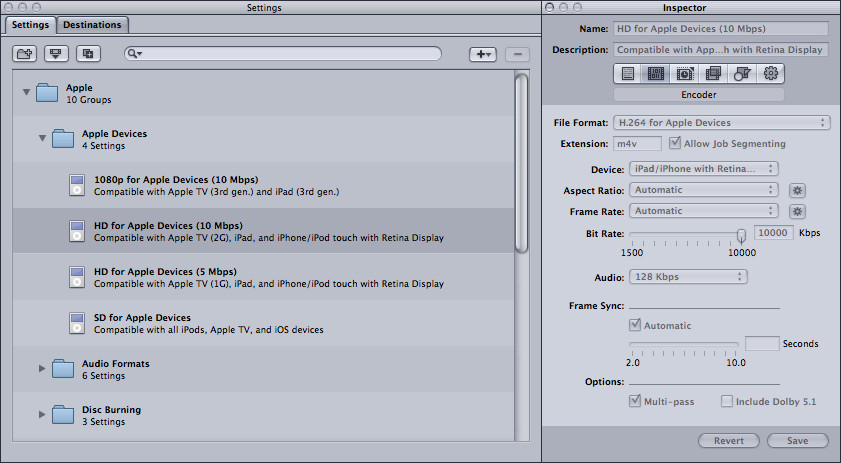Click the save selection as droplet icon
The image size is (841, 463).
pos(56,54)
